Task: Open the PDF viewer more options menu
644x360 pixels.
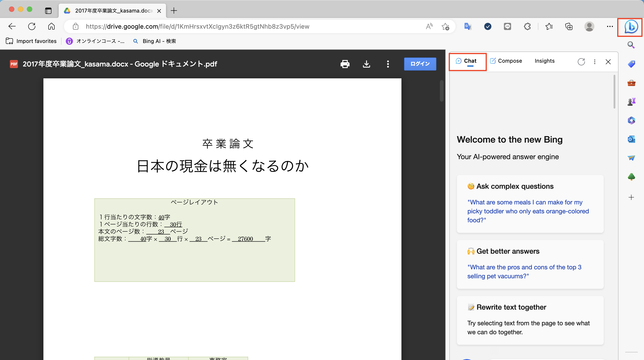Action: click(x=388, y=64)
